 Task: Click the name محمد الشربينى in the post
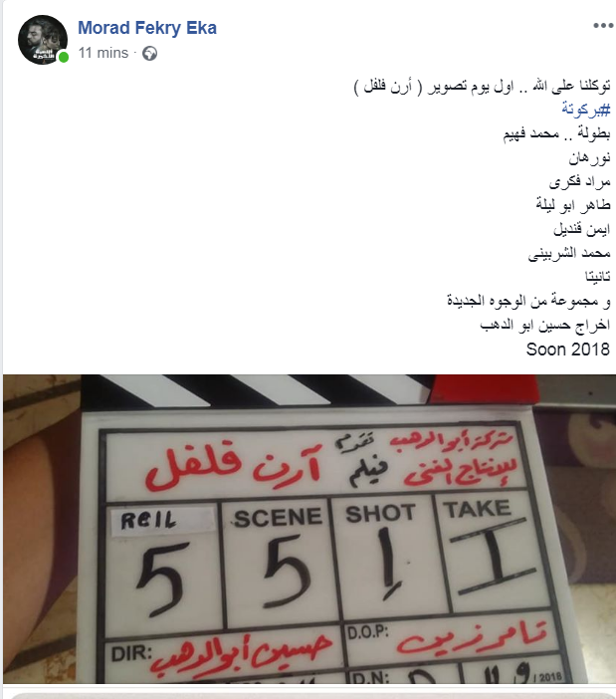(x=569, y=253)
